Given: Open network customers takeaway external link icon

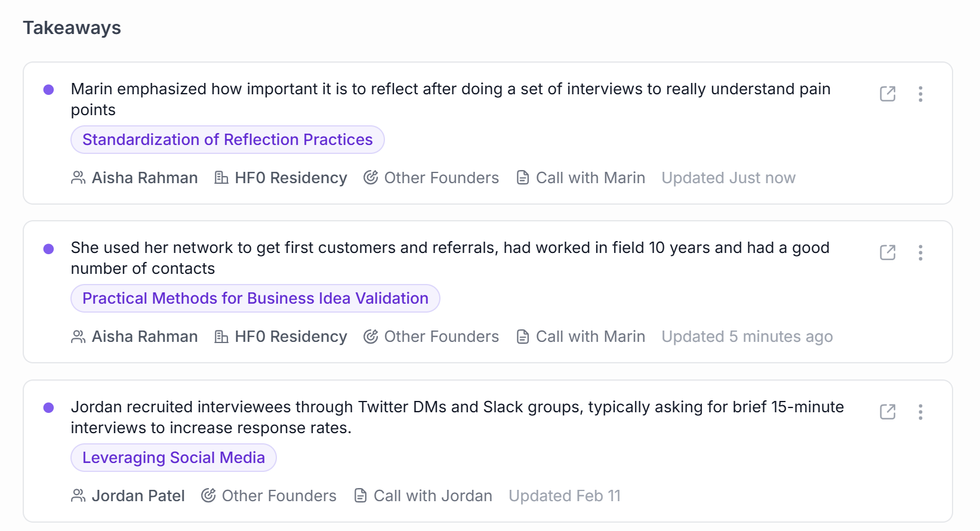Looking at the screenshot, I should click(x=887, y=252).
